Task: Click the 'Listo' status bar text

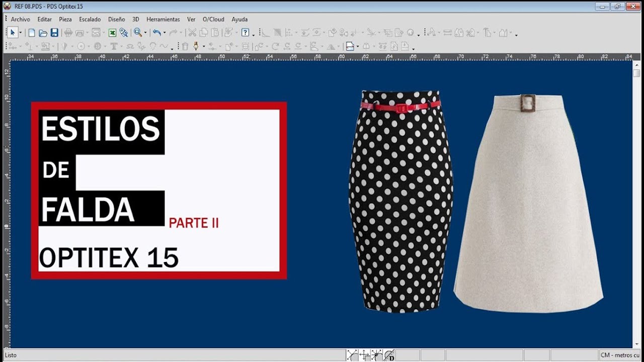Action: pos(11,355)
